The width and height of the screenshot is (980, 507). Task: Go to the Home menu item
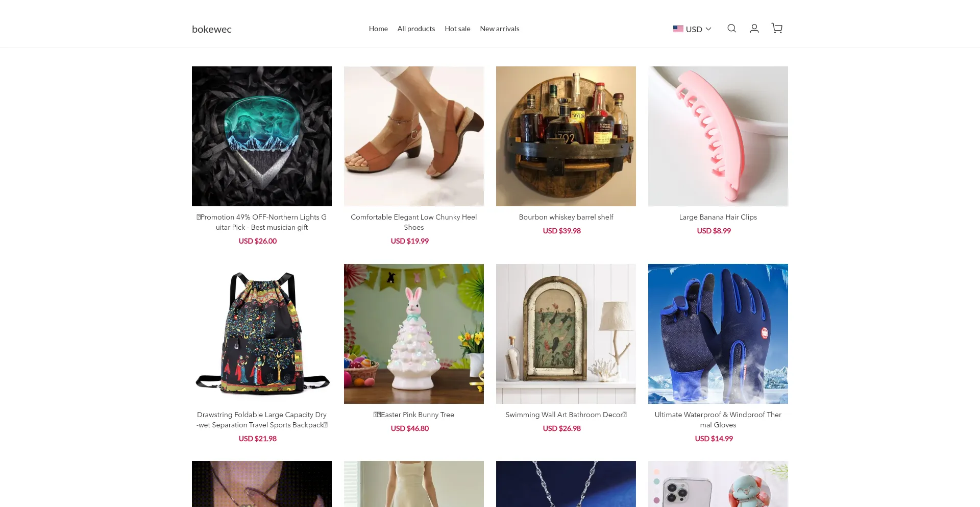tap(378, 29)
